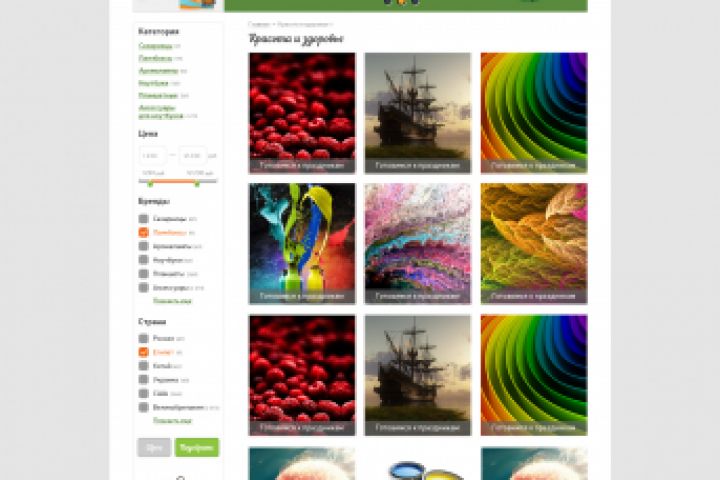Expand brands list via 'Показать еще' link

pos(172,301)
